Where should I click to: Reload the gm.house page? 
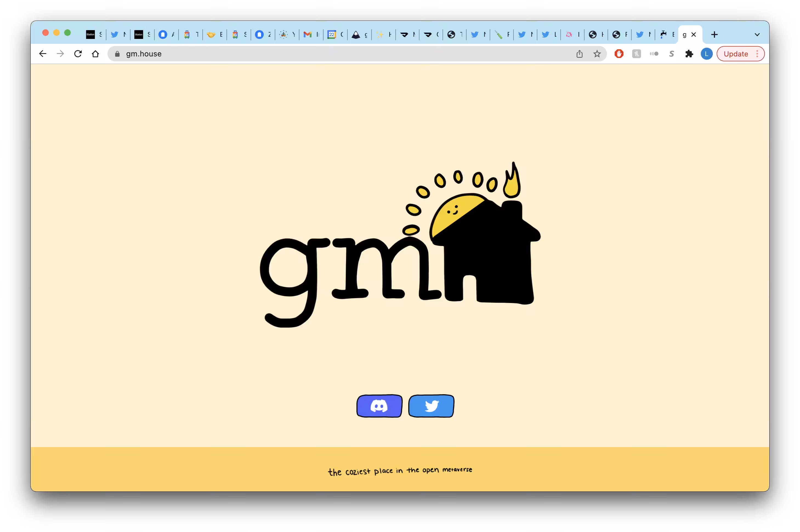(x=78, y=54)
